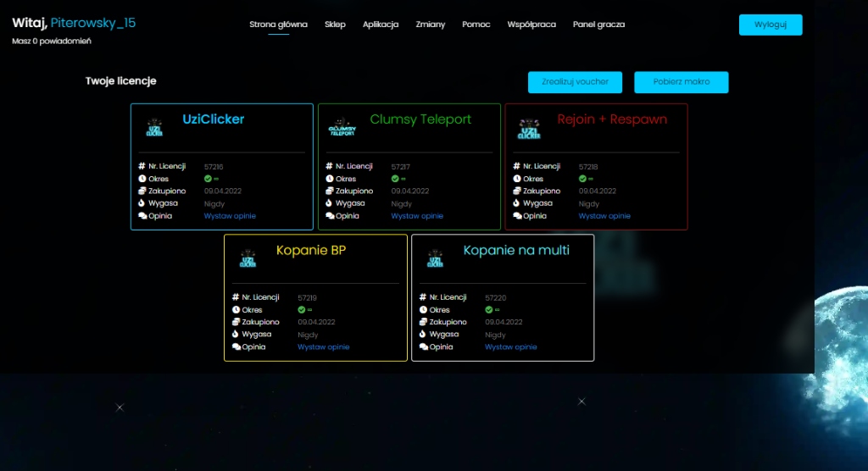Click the Masz 0 powiadomień notification text
The width and height of the screenshot is (868, 471).
(52, 41)
